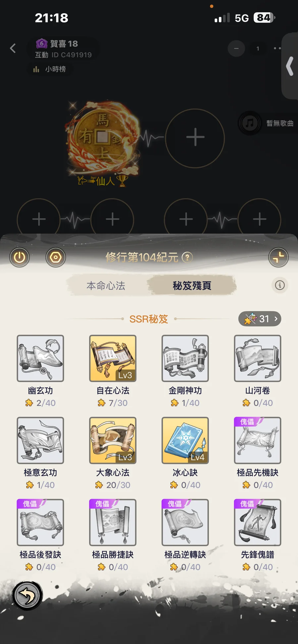Choose the 大象心法 scroll thumbnail
298x644 pixels.
click(x=113, y=440)
